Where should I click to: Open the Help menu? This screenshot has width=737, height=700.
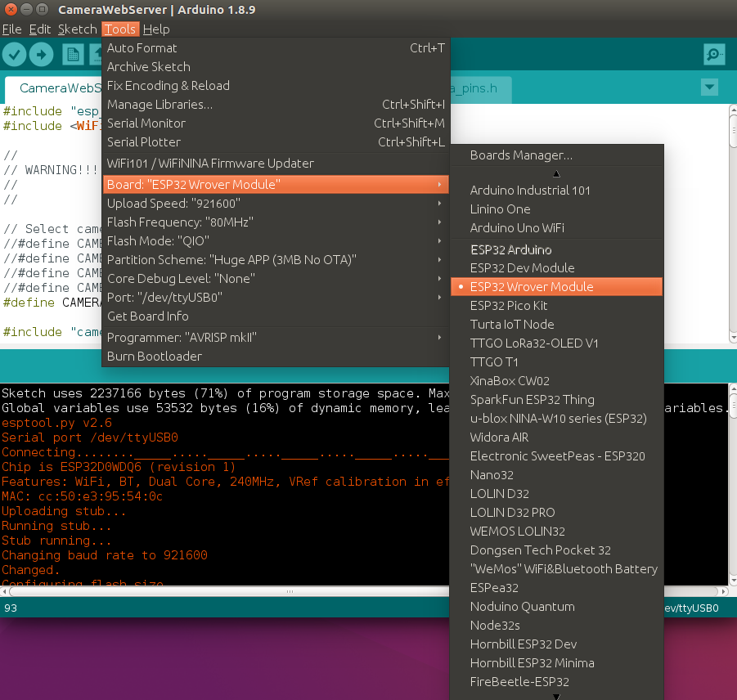click(x=155, y=29)
